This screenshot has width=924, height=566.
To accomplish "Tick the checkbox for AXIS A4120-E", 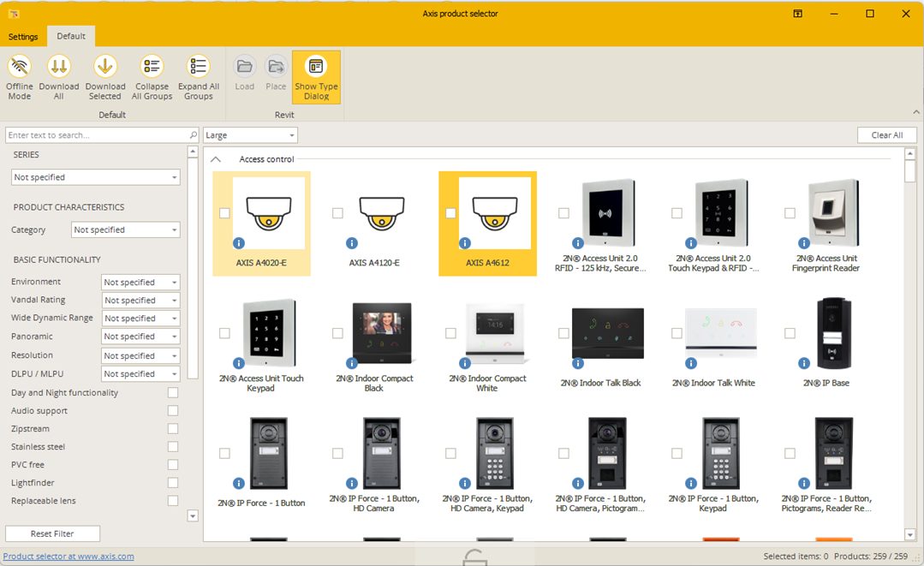I will click(x=337, y=213).
